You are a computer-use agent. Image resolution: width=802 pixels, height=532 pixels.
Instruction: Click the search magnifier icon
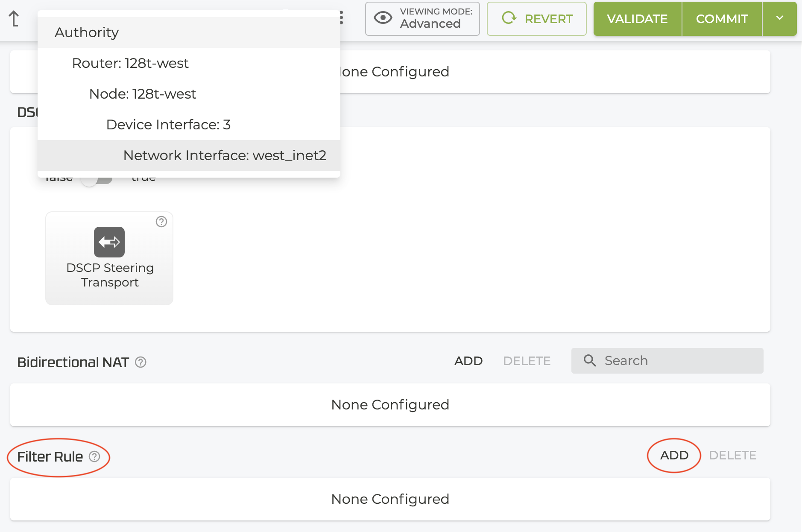tap(590, 361)
